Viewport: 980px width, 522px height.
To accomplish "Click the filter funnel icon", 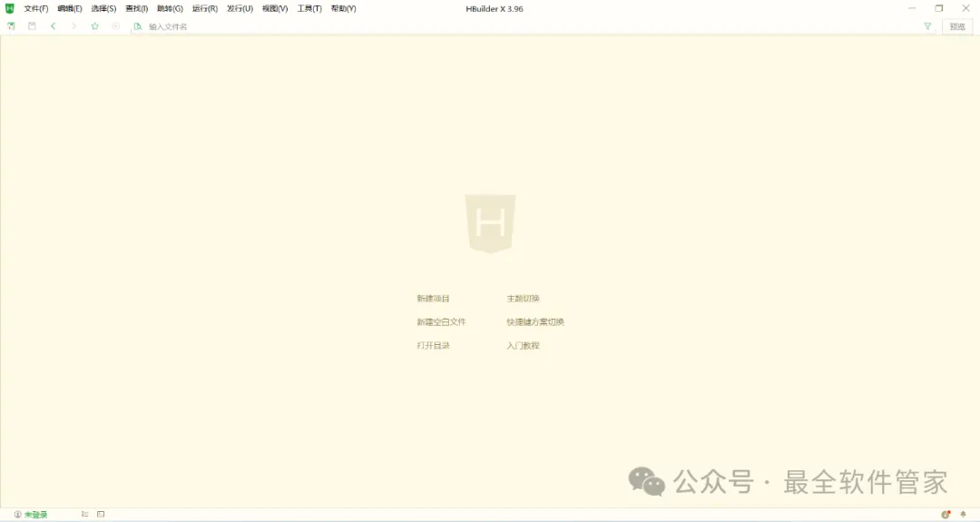I will pos(927,26).
